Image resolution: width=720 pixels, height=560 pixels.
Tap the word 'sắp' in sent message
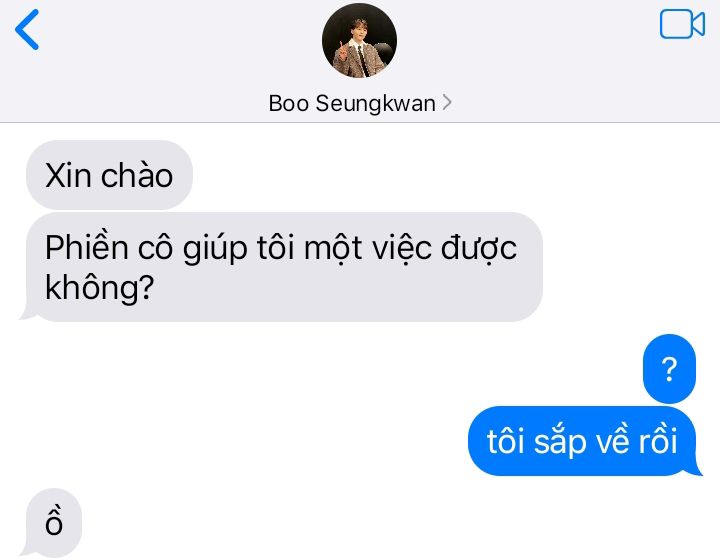pos(560,442)
